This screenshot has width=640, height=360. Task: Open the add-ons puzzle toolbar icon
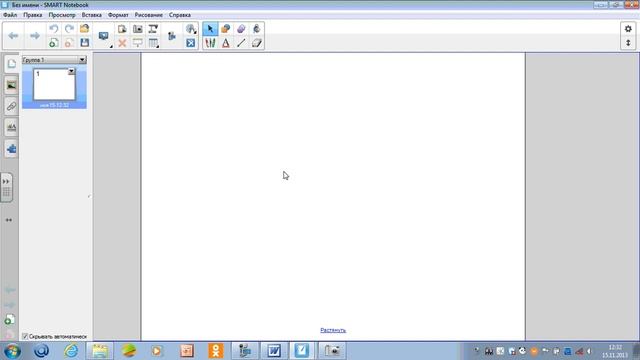[172, 36]
